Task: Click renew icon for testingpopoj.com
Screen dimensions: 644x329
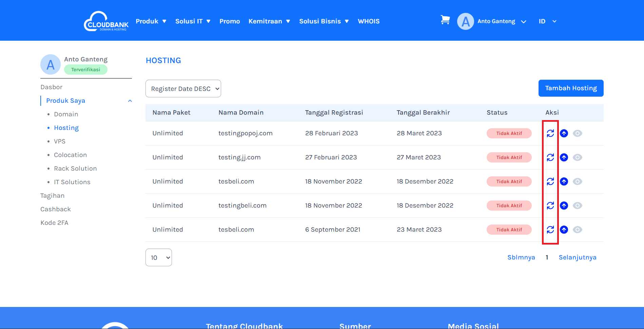Action: (550, 133)
